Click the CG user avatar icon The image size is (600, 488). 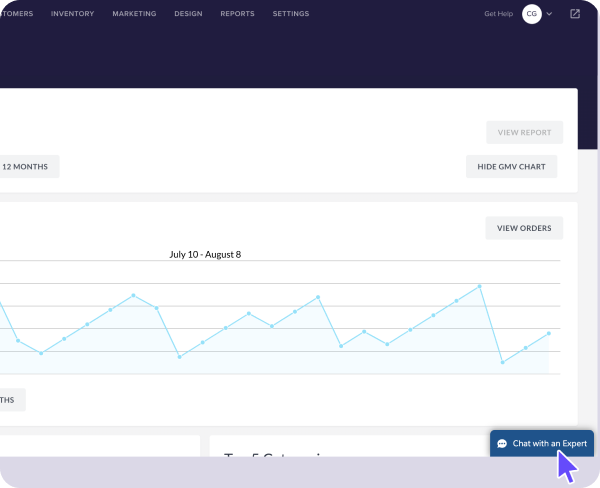[x=532, y=14]
